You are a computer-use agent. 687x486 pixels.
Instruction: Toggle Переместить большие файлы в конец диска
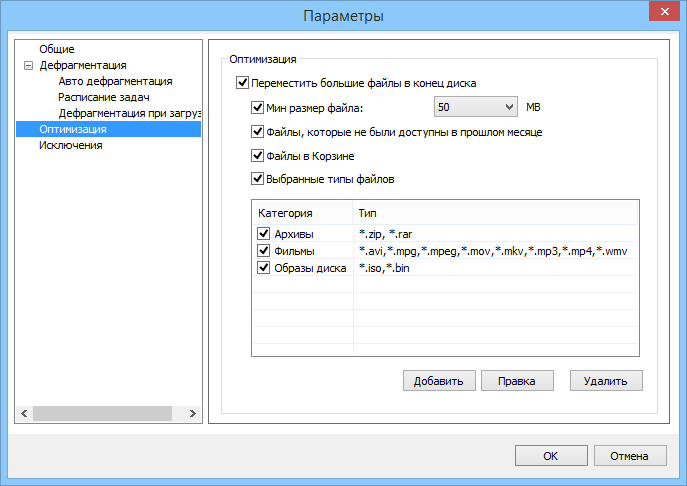pyautogui.click(x=242, y=83)
